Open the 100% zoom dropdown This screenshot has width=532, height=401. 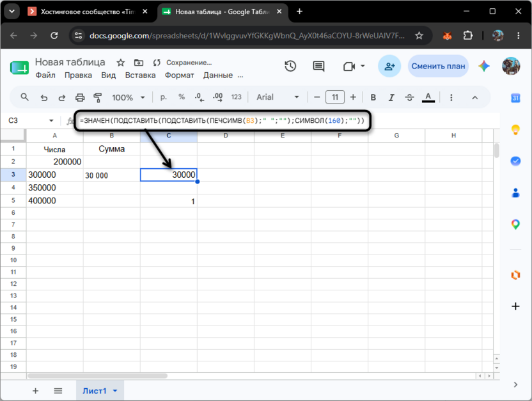(129, 98)
